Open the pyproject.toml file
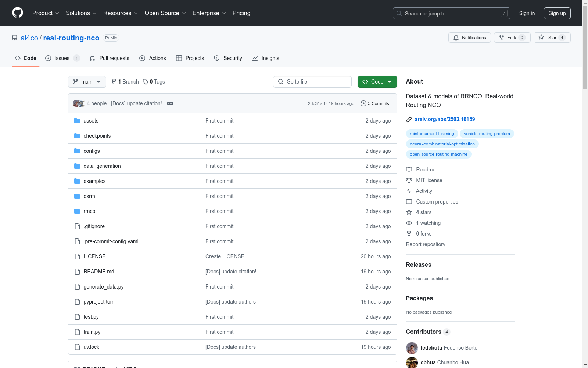This screenshot has height=368, width=588. (x=100, y=302)
